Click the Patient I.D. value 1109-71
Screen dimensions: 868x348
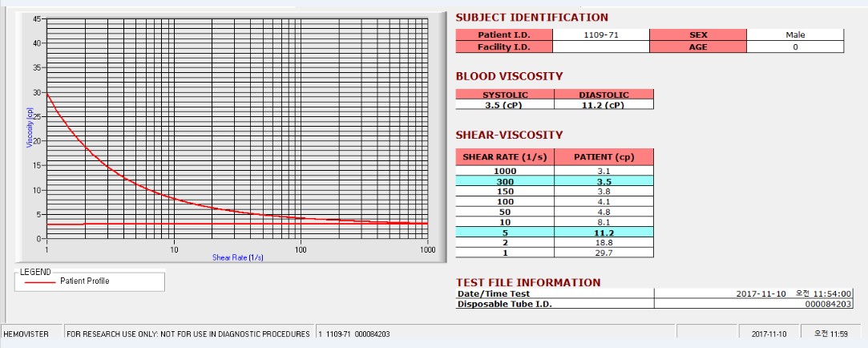tap(600, 35)
